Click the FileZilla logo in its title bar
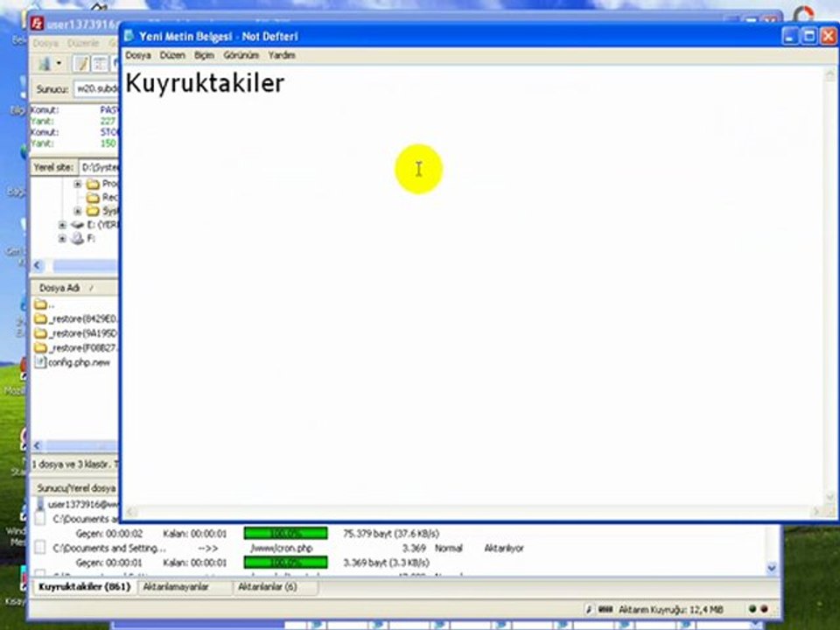 pyautogui.click(x=38, y=24)
